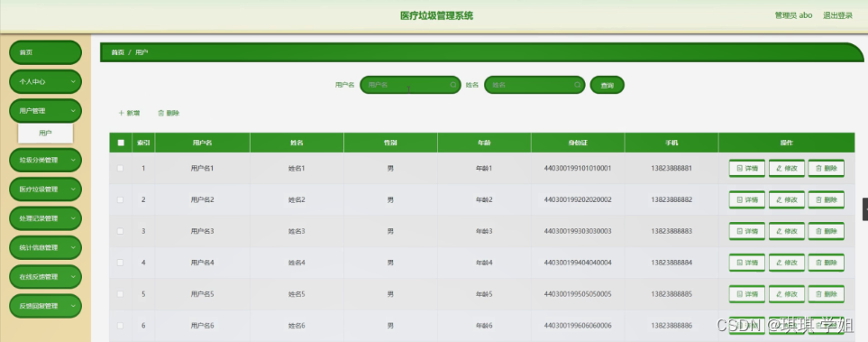Screen dimensions: 868x342
Task: Click 删除 in row 用户名3
Action: (827, 231)
